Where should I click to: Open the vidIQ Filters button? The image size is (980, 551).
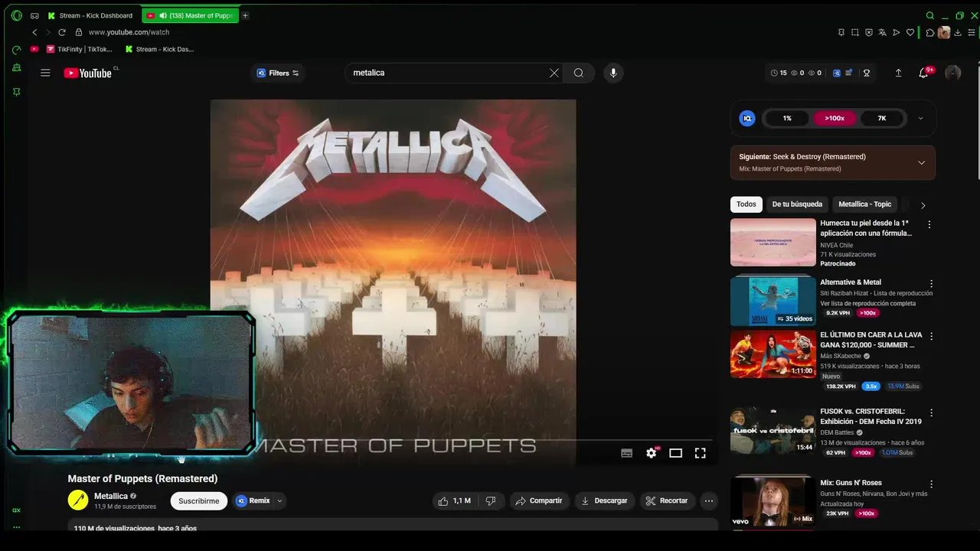tap(278, 73)
